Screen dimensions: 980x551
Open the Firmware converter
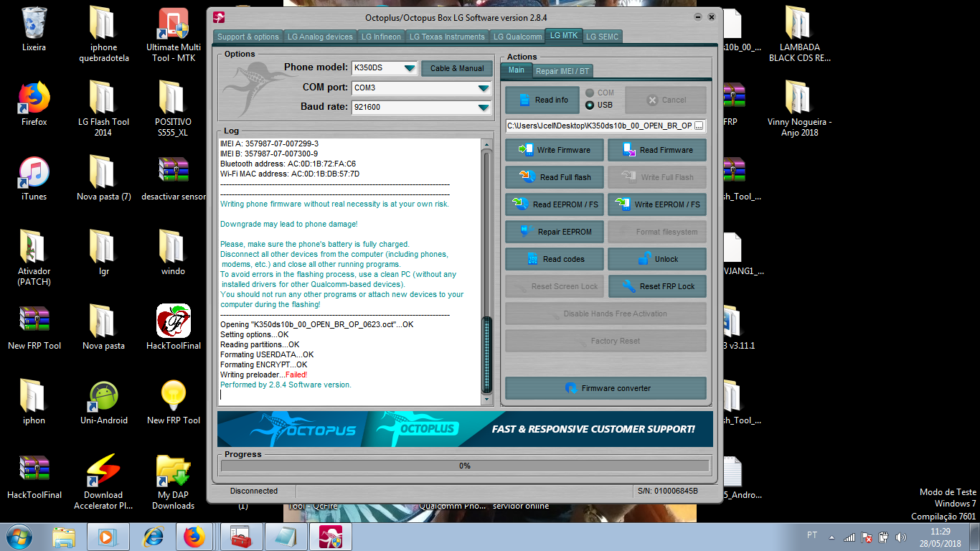point(606,388)
